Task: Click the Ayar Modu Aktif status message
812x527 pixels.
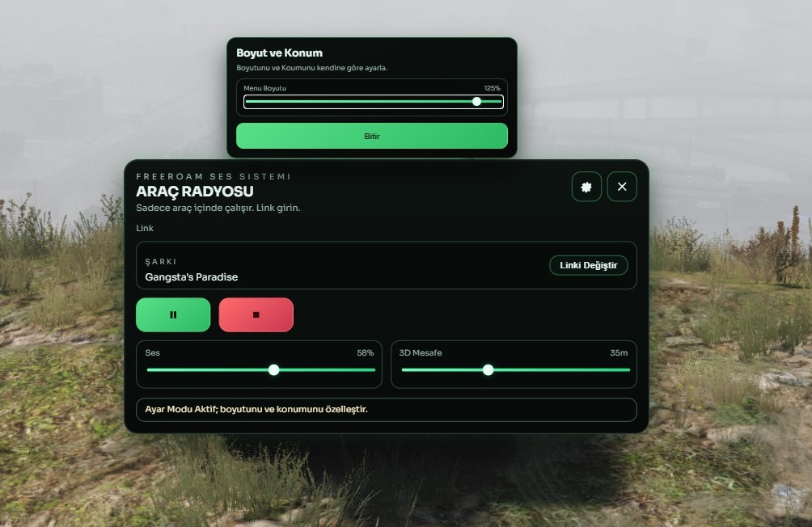Action: coord(256,409)
